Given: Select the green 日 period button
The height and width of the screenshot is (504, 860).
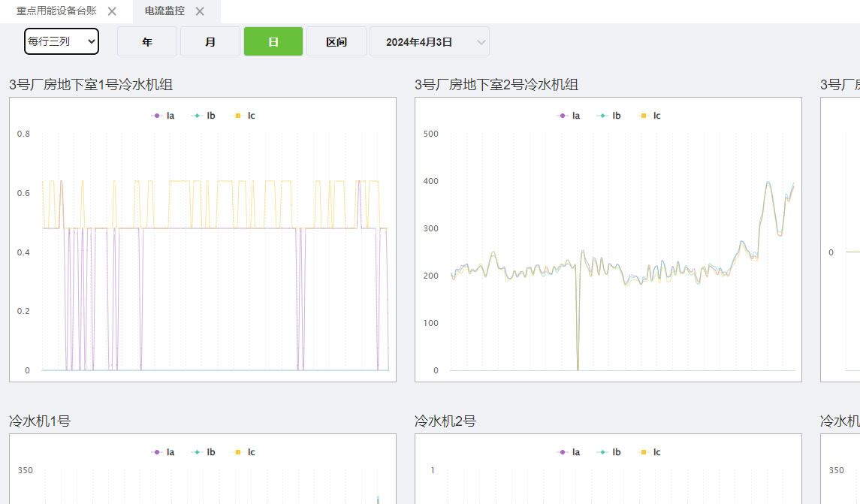Looking at the screenshot, I should point(273,42).
